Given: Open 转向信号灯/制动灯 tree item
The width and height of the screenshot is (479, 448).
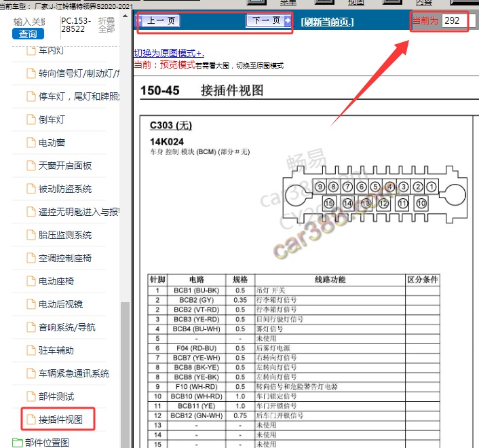Looking at the screenshot, I should point(79,73).
